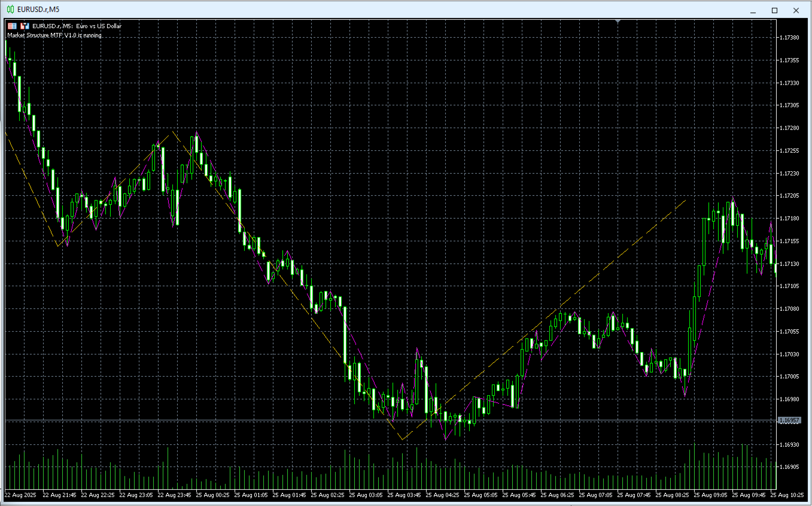Click 'Market Structure MTF V1.0 is running' text

[x=54, y=35]
